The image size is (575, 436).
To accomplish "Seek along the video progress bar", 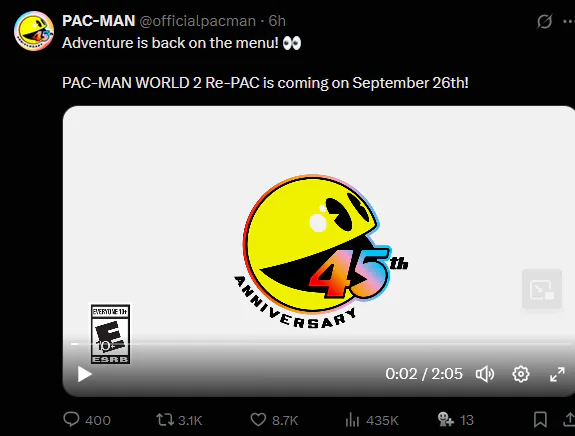I will (321, 344).
